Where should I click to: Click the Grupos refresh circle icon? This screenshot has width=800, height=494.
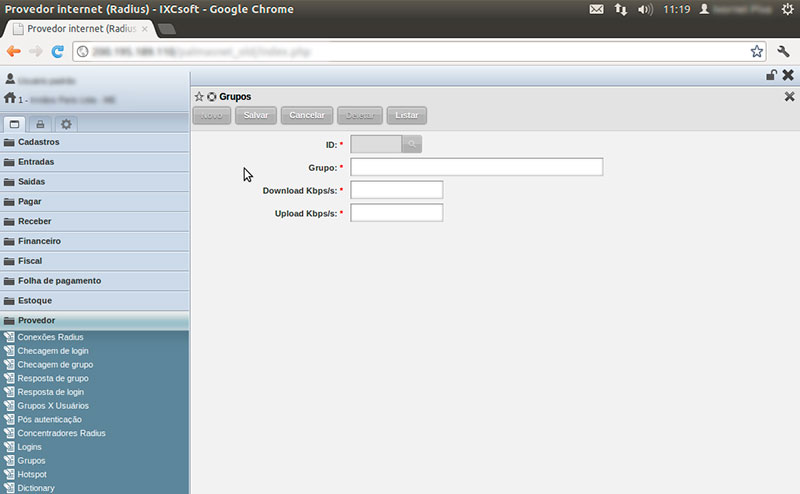[211, 96]
